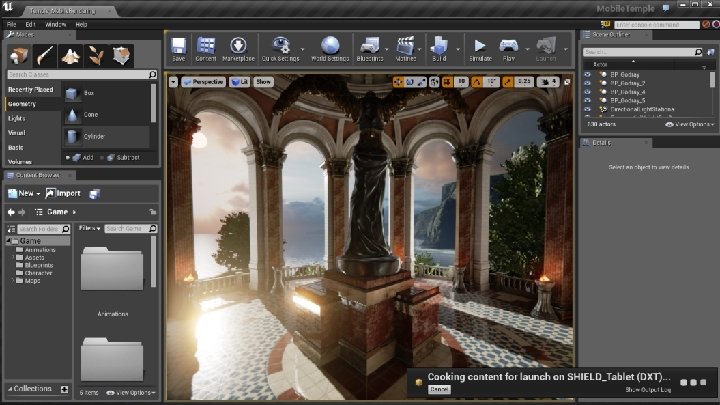Click the Build toolbar icon
The image size is (720, 405).
[439, 49]
